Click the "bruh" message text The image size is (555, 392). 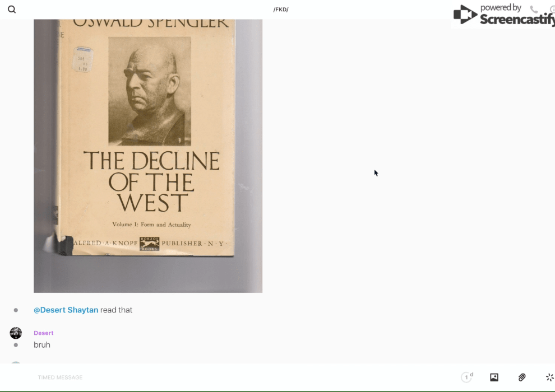[x=42, y=345]
